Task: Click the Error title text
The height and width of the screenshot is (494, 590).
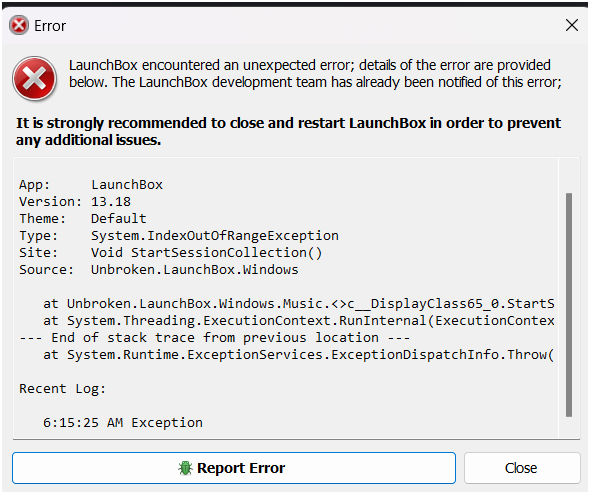Action: pos(50,26)
